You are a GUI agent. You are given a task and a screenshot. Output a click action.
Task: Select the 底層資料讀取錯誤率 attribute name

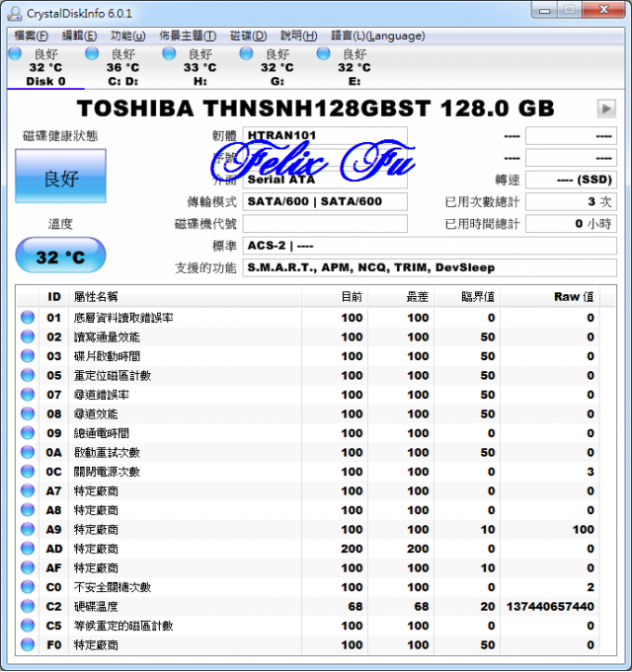click(x=123, y=318)
